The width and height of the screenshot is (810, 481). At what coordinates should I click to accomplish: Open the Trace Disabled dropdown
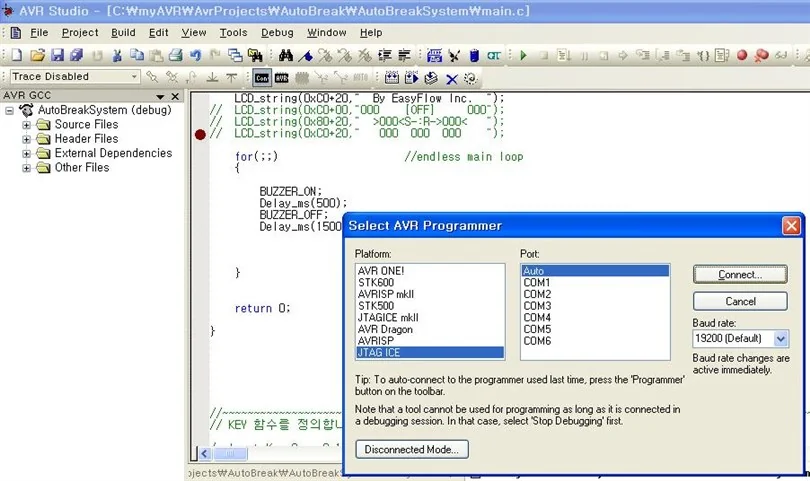[134, 76]
